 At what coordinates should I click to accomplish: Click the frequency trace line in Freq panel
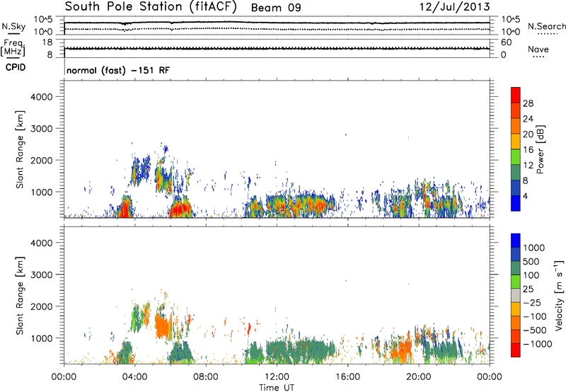pos(277,48)
